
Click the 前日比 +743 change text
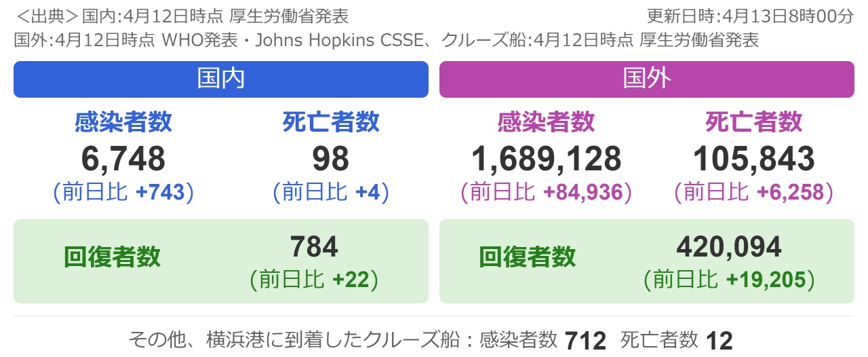click(123, 193)
